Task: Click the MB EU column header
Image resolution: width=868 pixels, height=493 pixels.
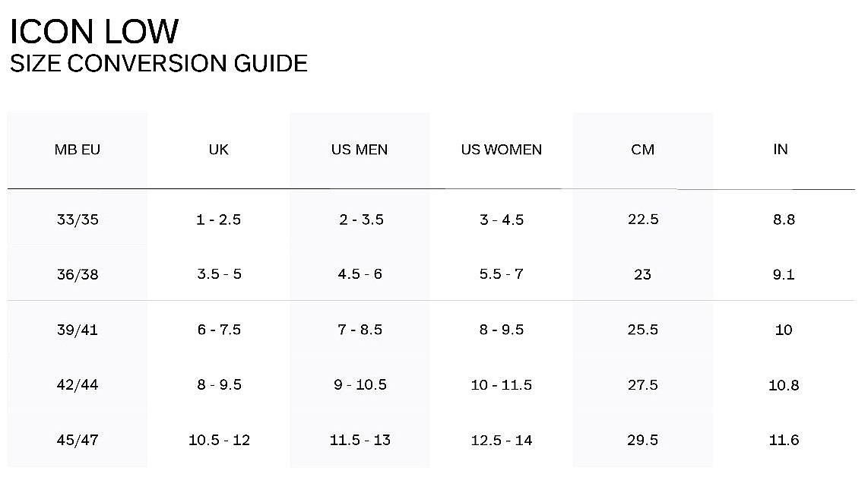Action: coord(78,150)
